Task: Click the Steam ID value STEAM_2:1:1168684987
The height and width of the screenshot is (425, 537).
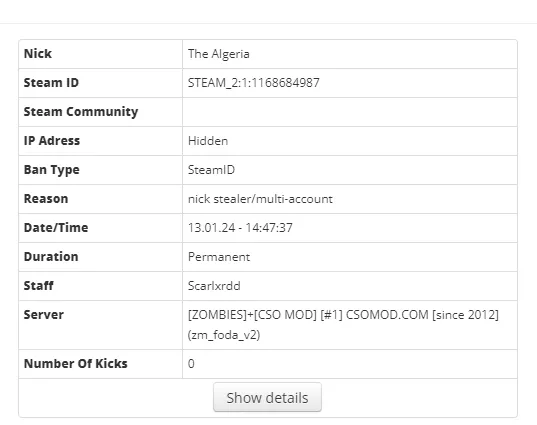Action: click(x=253, y=83)
